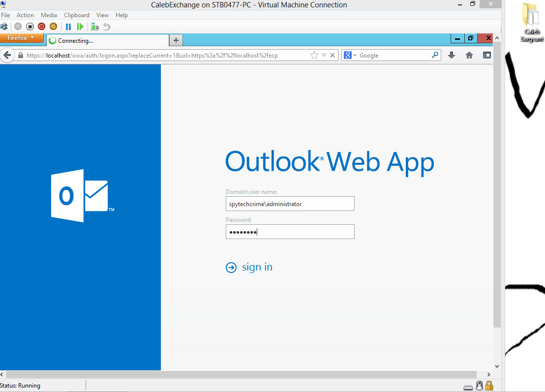Save VM state with the orange icon
Viewport: 545px width, 392px height.
[x=53, y=27]
